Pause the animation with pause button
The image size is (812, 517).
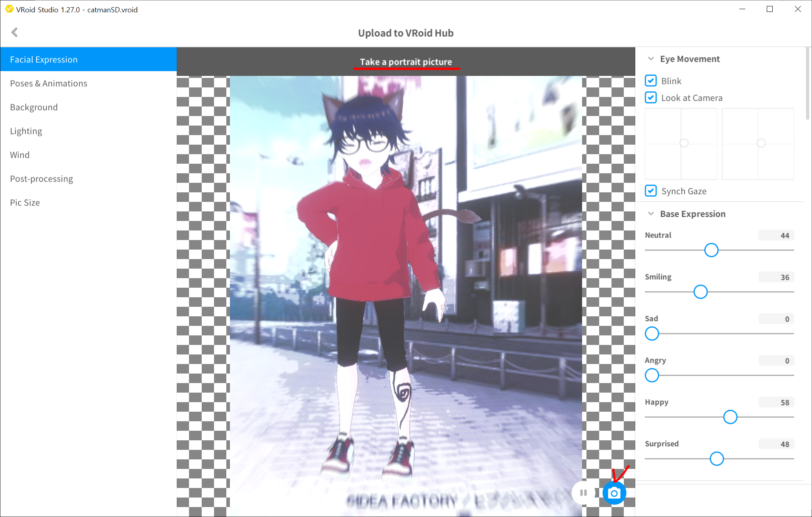(583, 493)
